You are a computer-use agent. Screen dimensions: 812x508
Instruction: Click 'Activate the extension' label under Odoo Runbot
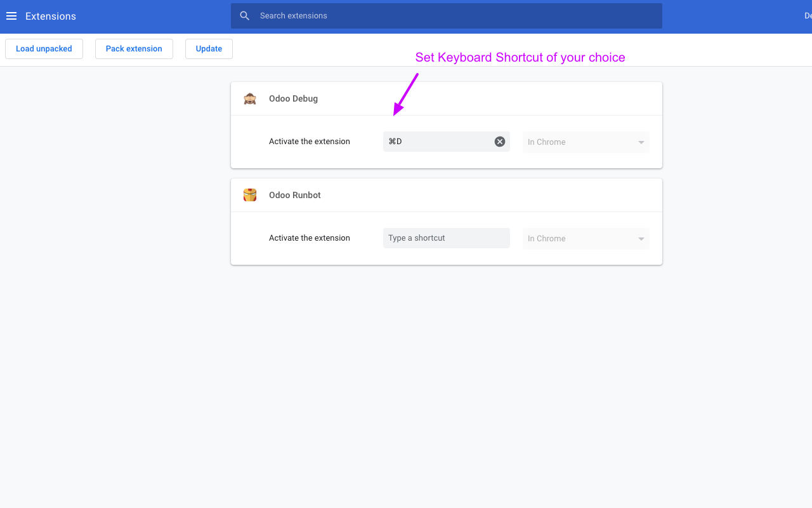pyautogui.click(x=310, y=238)
